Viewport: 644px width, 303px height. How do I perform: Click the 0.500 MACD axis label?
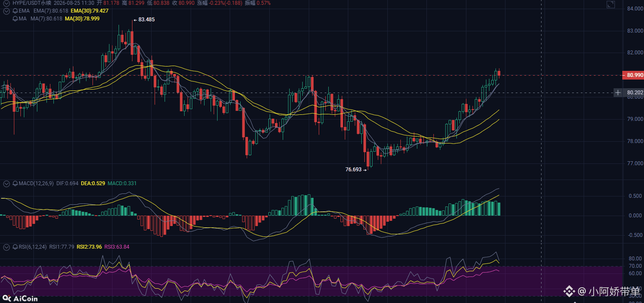pos(636,196)
